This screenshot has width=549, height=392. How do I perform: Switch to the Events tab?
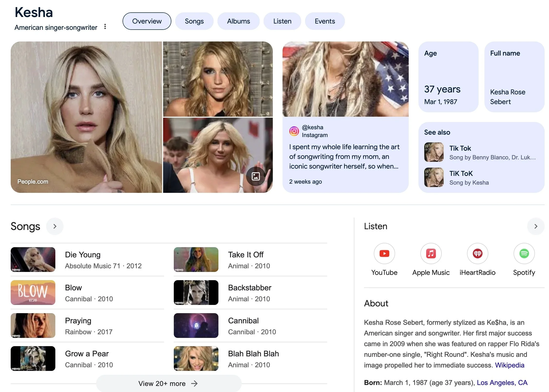(324, 21)
